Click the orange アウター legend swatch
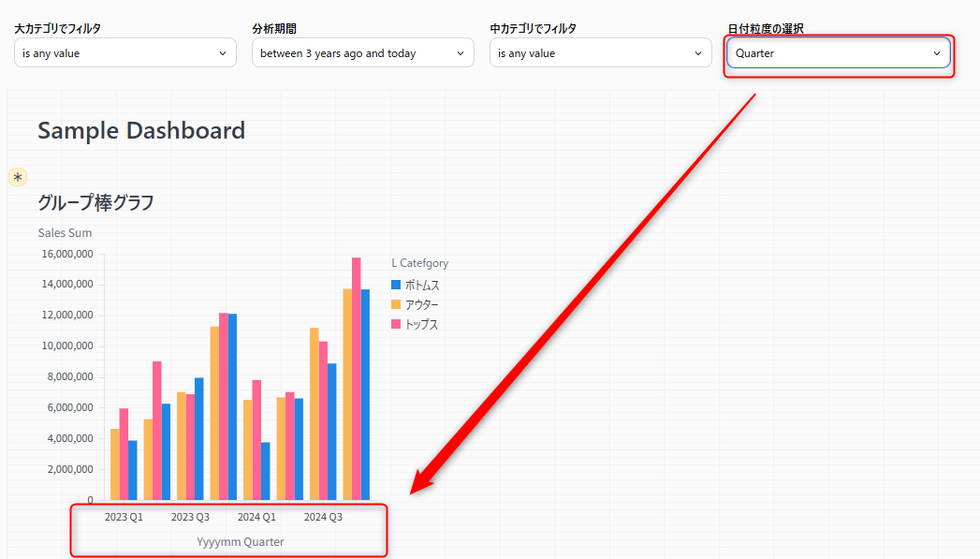Image resolution: width=980 pixels, height=559 pixels. tap(396, 304)
